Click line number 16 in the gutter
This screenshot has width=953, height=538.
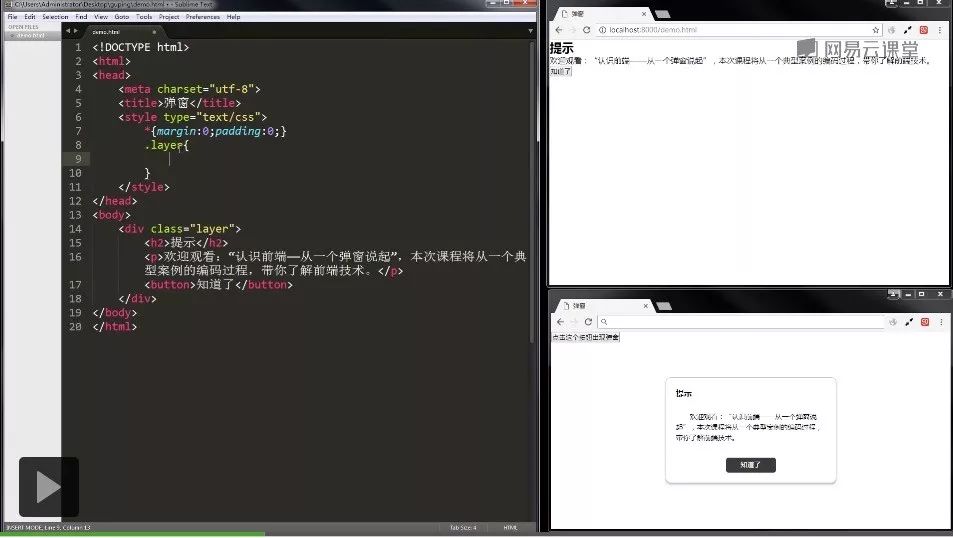pos(75,257)
